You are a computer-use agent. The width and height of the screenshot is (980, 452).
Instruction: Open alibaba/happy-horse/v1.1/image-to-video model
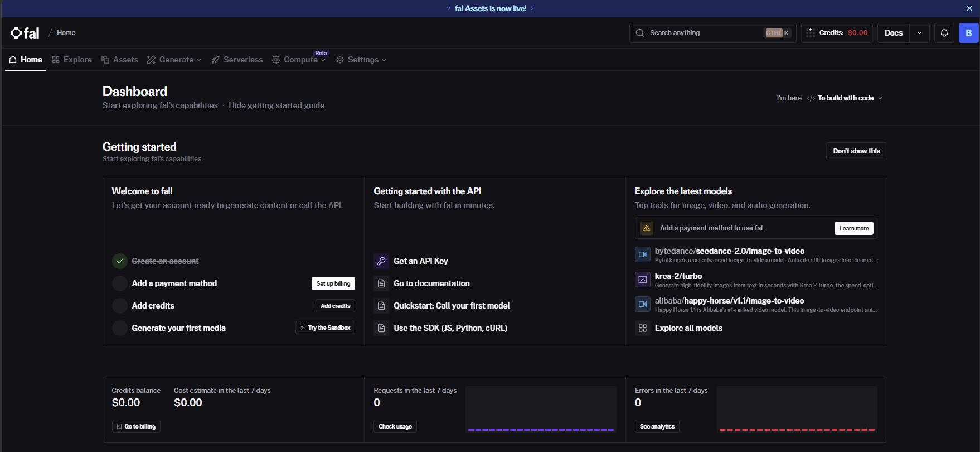[729, 301]
